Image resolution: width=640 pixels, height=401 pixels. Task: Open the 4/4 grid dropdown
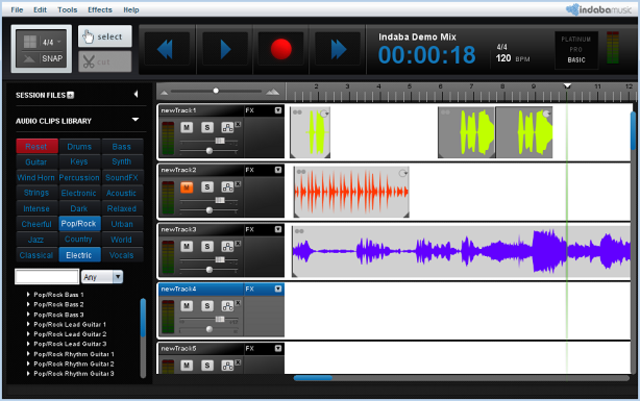(52, 42)
